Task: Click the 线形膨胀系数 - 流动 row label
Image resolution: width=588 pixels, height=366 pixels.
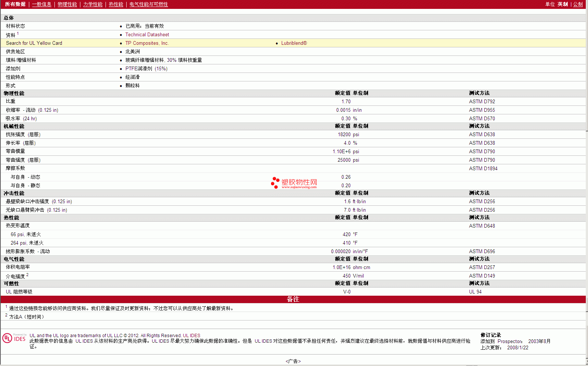Action: coord(28,251)
